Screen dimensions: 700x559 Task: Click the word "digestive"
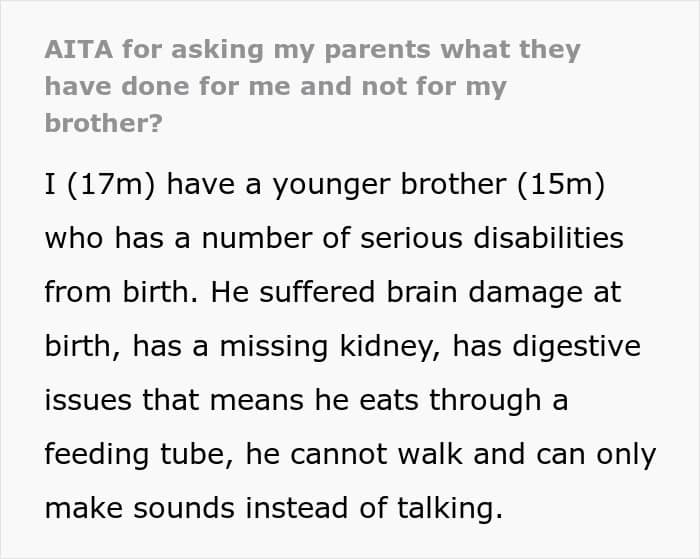point(576,347)
